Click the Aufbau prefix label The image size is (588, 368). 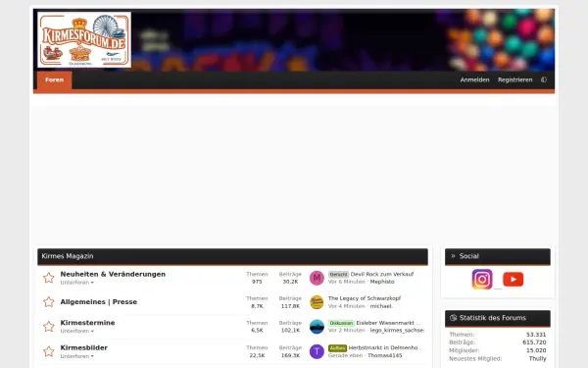[x=337, y=348]
